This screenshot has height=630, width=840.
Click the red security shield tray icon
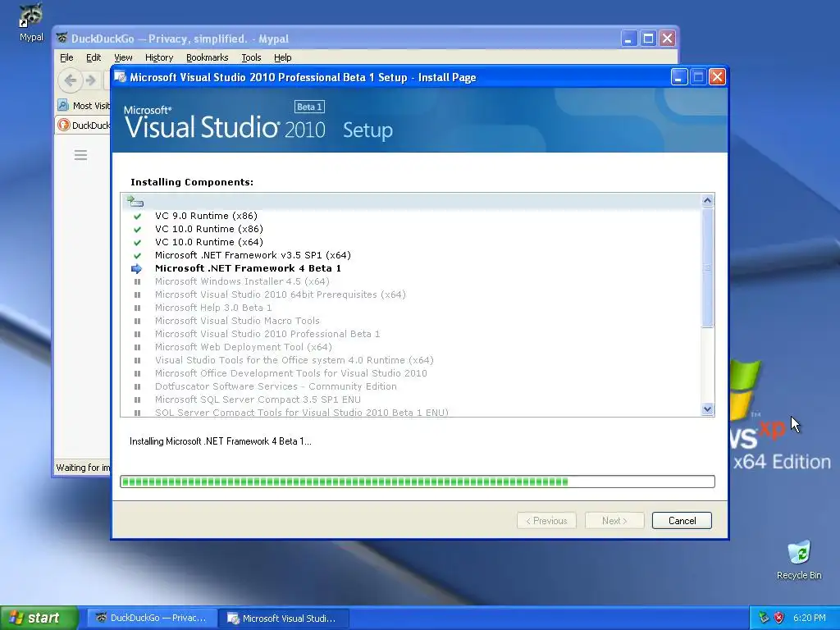[779, 618]
